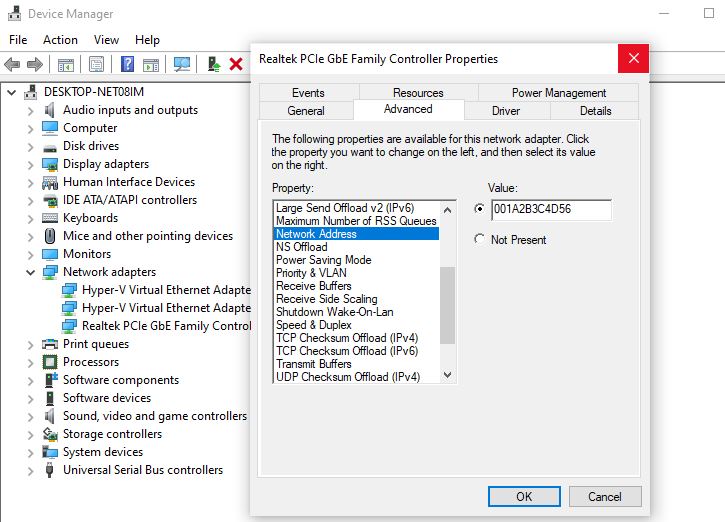725x522 pixels.
Task: Click the Forward arrow toolbar icon
Action: click(35, 64)
